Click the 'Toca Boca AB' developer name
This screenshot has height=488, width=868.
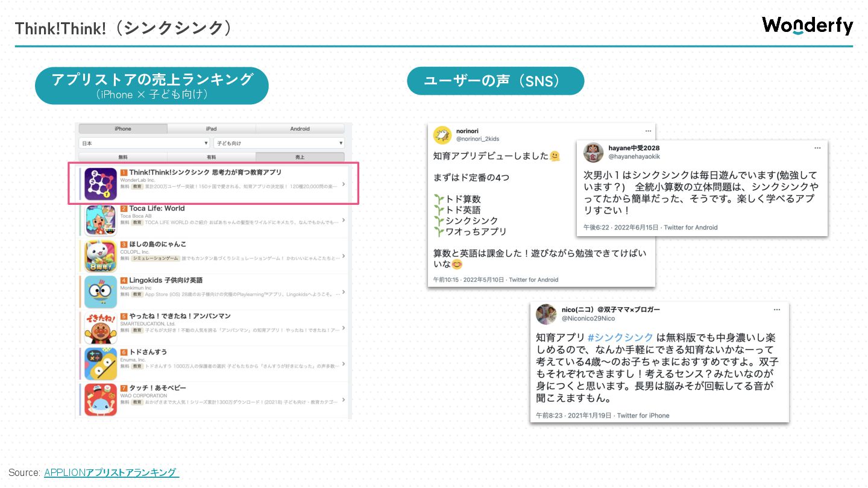coord(136,216)
